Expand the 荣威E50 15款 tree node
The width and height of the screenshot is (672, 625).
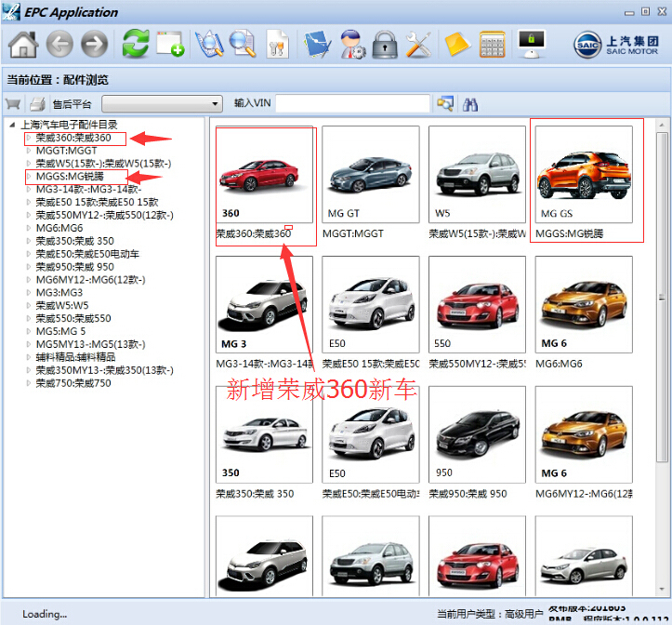pyautogui.click(x=29, y=202)
